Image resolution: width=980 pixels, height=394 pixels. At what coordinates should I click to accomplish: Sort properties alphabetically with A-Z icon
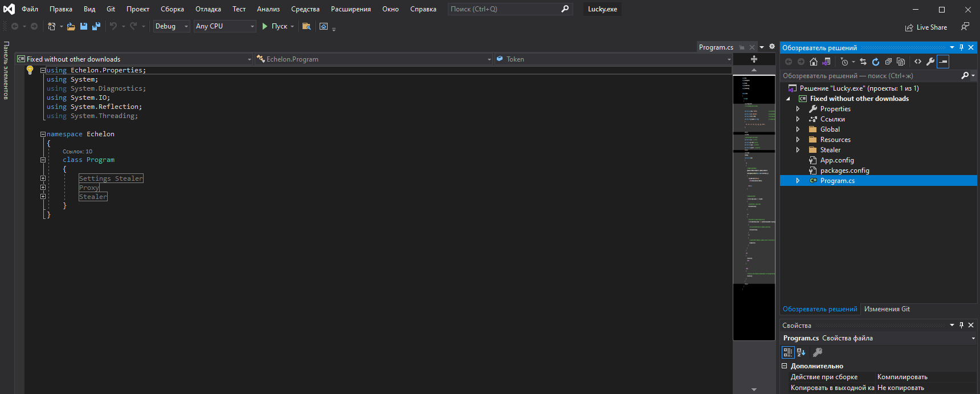pos(801,352)
